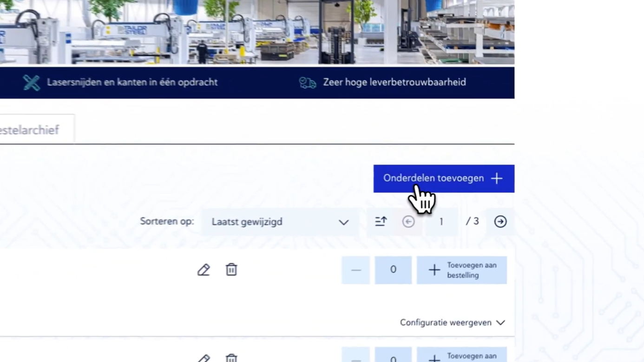Click the second part's quantity field

(x=393, y=358)
